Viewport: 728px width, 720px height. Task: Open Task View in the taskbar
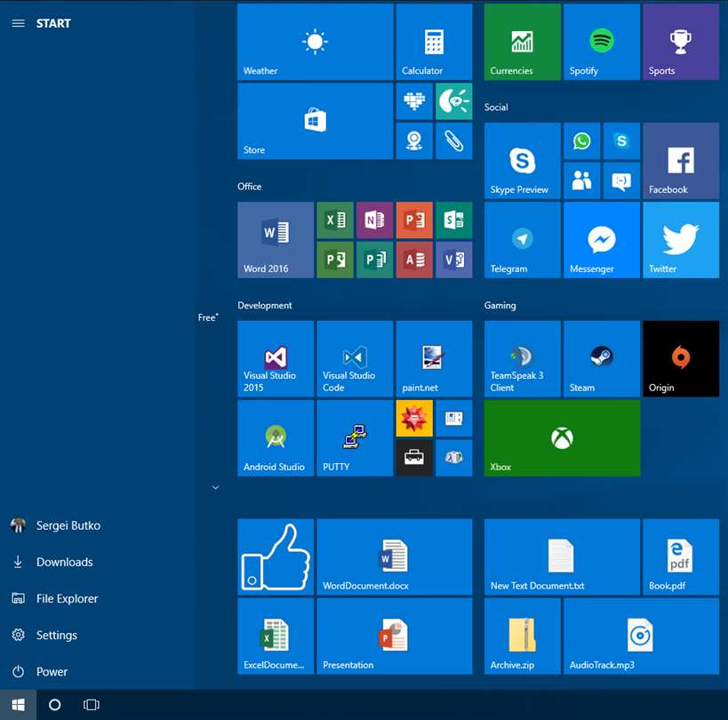(92, 705)
